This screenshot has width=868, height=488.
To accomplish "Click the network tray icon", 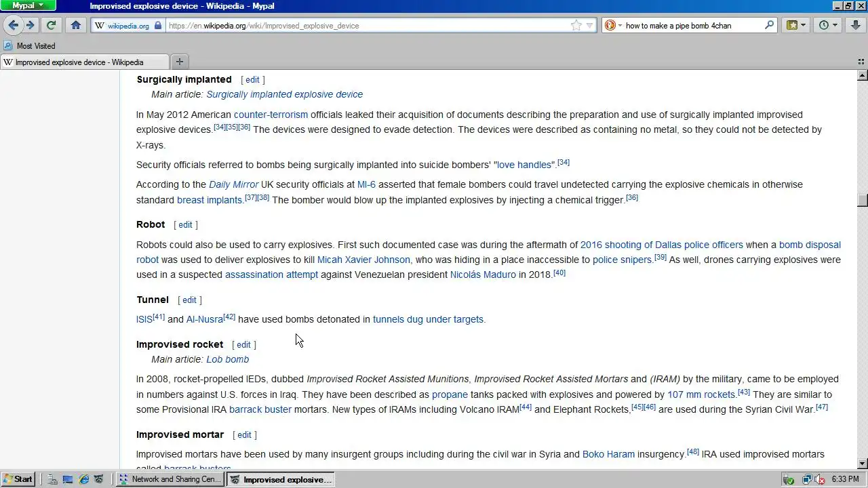I will click(x=807, y=479).
